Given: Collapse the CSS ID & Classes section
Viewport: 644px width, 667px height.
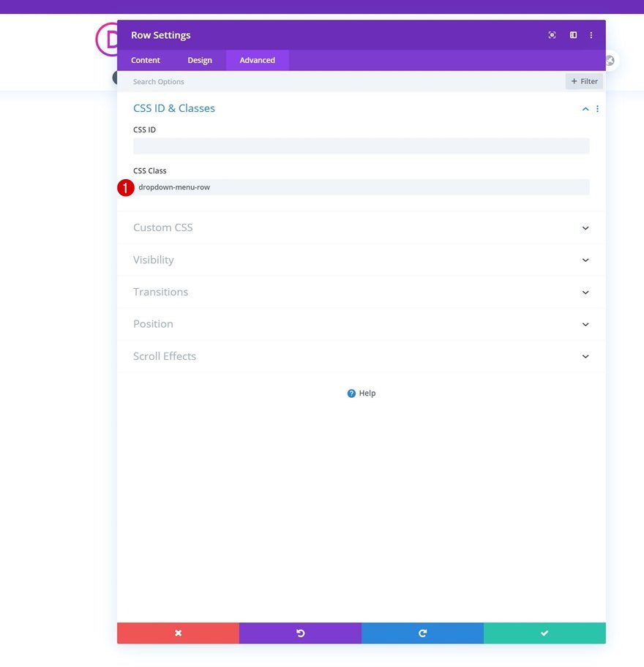Looking at the screenshot, I should click(585, 108).
